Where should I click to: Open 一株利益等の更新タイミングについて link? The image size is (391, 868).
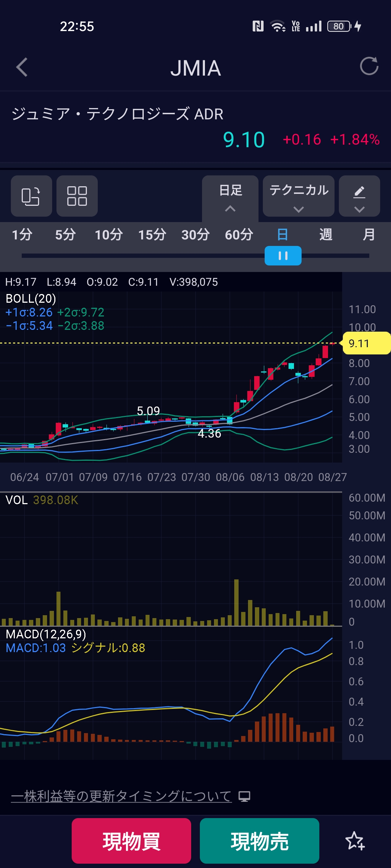121,796
